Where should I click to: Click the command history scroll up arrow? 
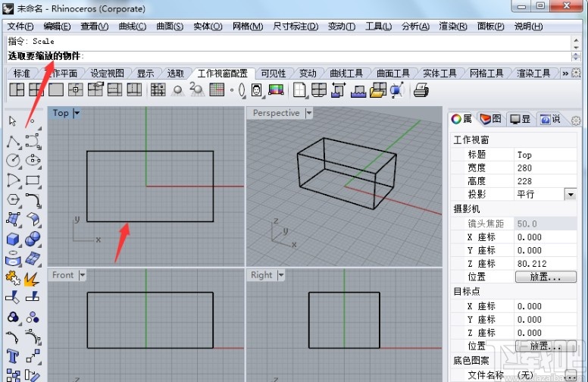pyautogui.click(x=576, y=39)
